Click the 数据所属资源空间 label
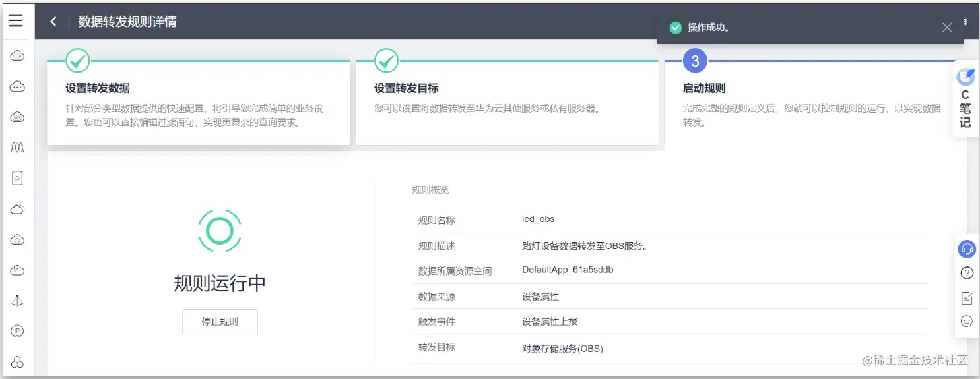The image size is (980, 379). click(455, 271)
